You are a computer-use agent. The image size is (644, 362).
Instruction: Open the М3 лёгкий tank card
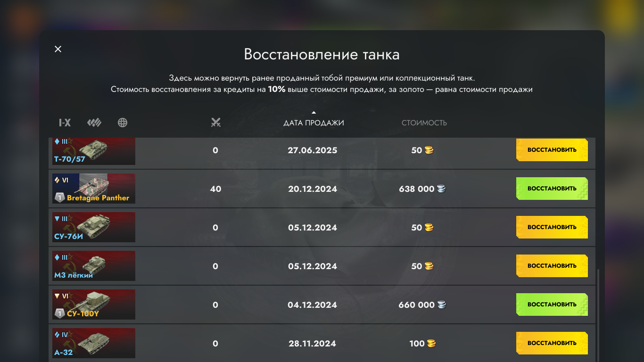(x=94, y=266)
